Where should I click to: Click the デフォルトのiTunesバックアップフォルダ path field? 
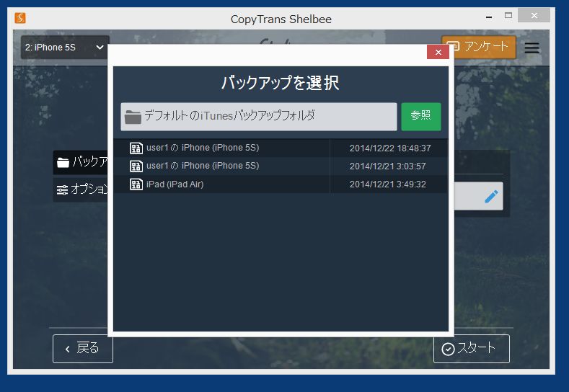click(x=259, y=117)
